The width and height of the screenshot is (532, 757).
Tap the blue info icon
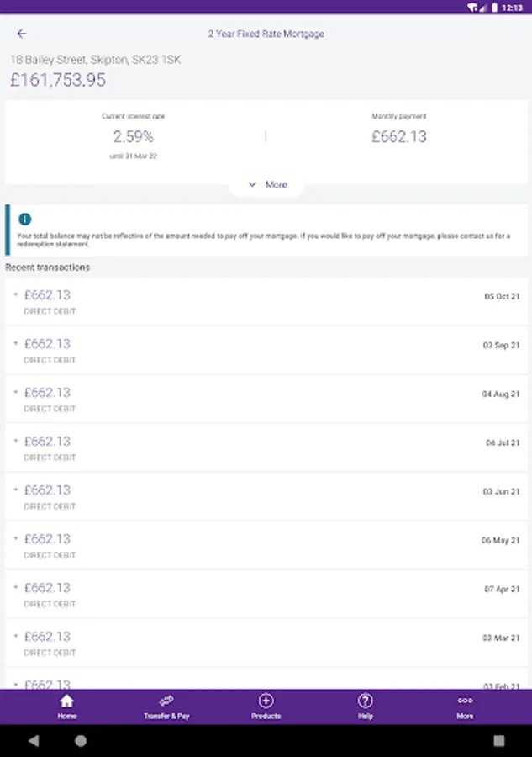tap(24, 220)
